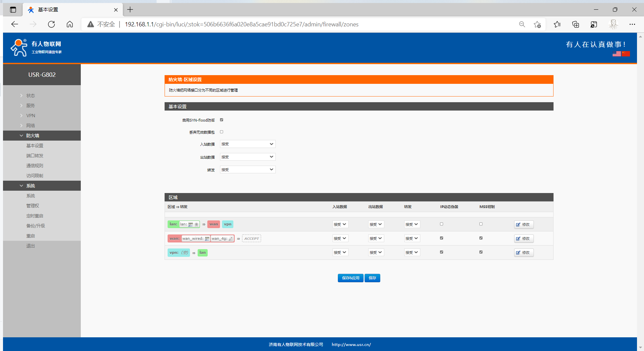Switch language via the US flag icon

click(x=616, y=54)
